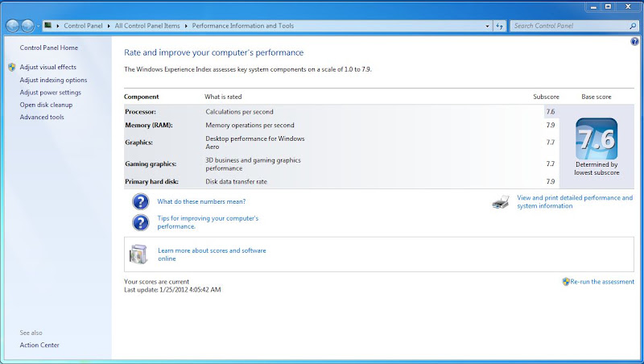Click the 'Search Control Panel' input field
The width and height of the screenshot is (644, 364).
(x=570, y=26)
